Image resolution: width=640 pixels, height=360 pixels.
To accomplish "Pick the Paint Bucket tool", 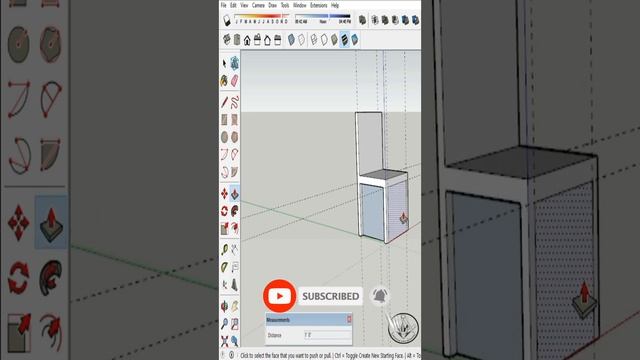I will 224,81.
